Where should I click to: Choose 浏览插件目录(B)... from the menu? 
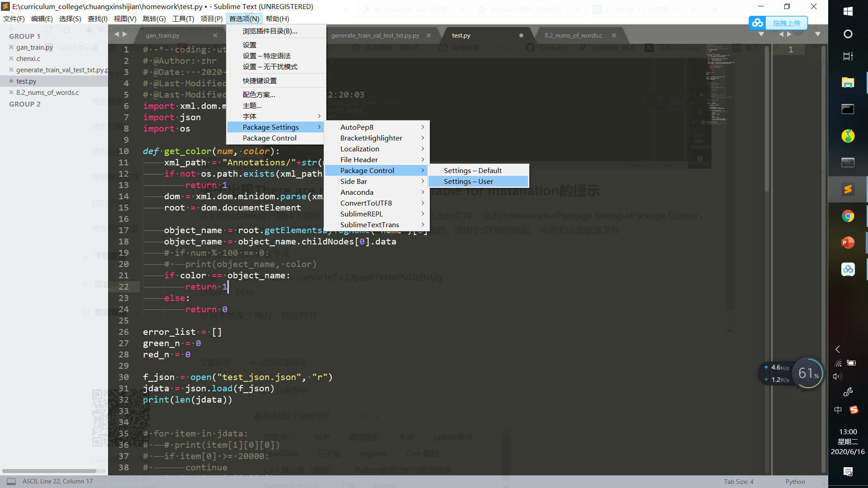coord(276,31)
